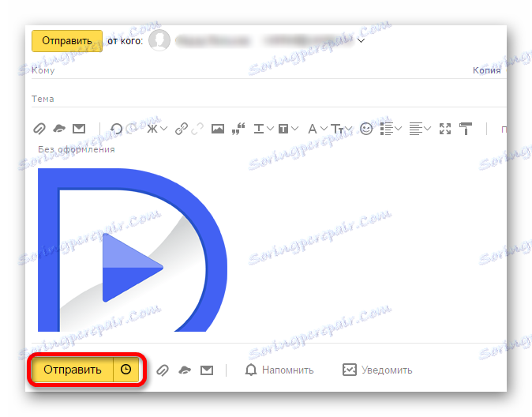Click the Без оформления label
This screenshot has width=532, height=417.
[77, 149]
